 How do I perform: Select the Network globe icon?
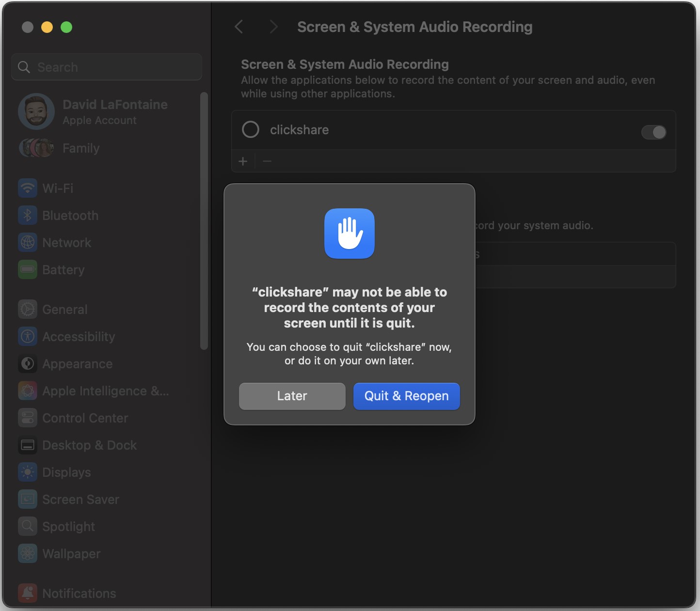28,242
